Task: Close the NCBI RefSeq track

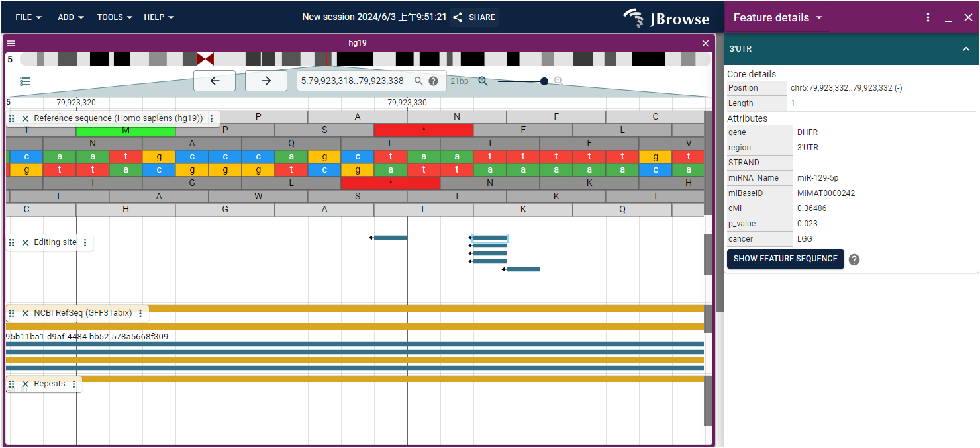Action: click(x=25, y=314)
